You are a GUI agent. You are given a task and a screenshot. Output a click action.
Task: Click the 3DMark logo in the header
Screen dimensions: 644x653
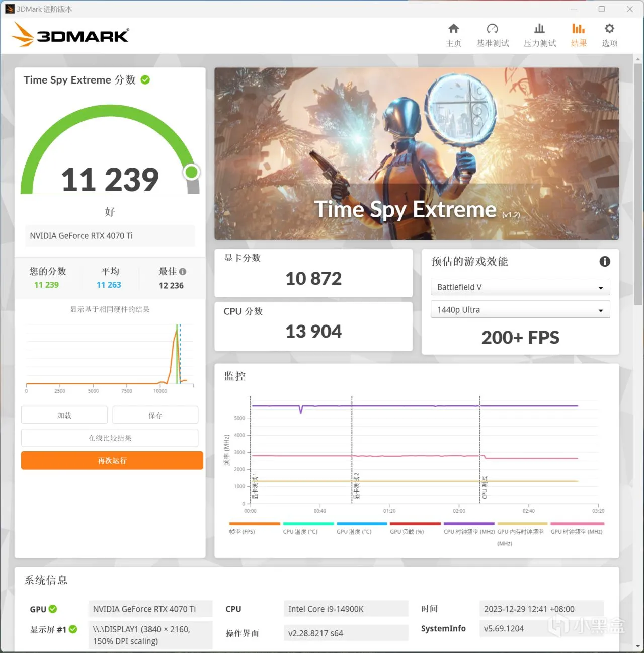70,35
